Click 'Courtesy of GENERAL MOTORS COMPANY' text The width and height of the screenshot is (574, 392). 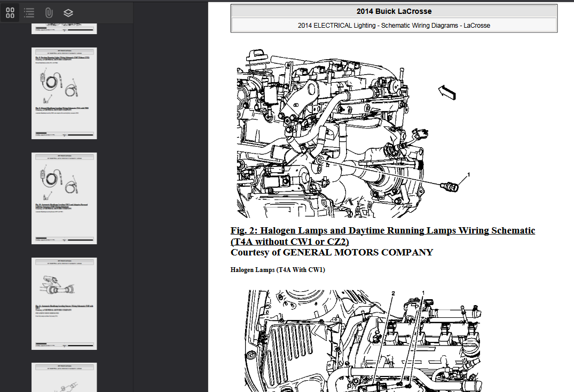tap(332, 253)
